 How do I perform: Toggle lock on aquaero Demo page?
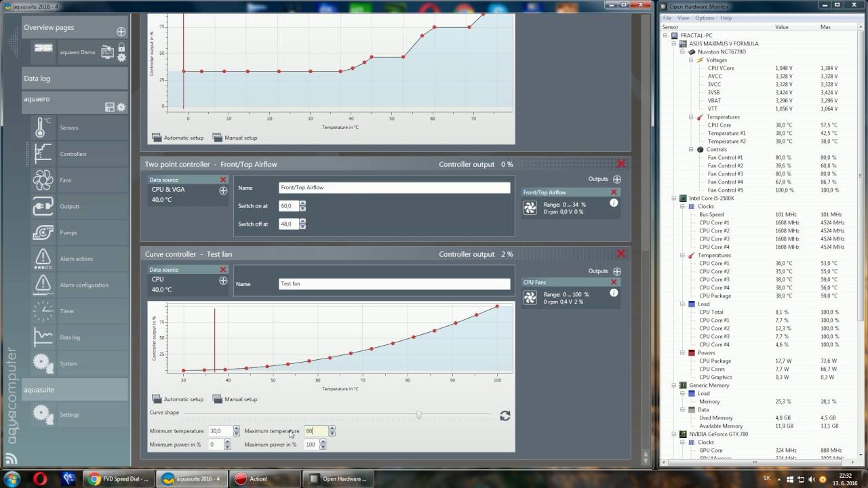point(121,48)
